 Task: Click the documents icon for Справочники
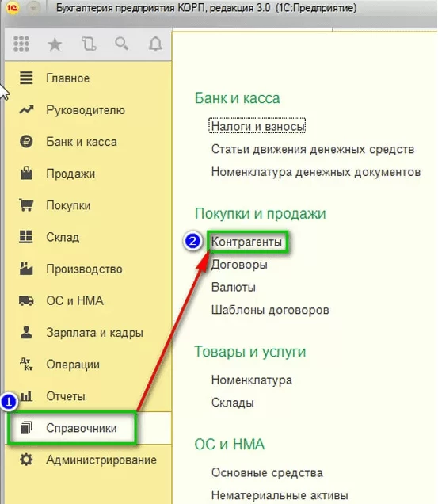tap(26, 428)
